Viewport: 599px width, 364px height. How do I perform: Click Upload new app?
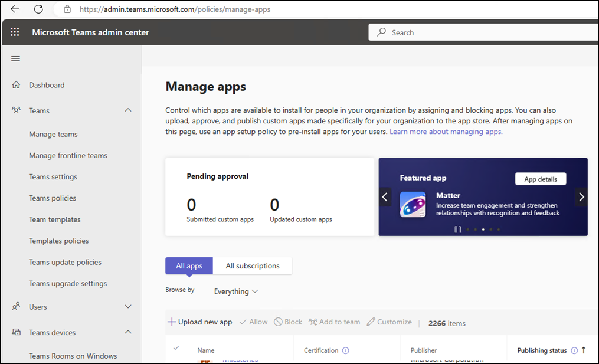200,322
